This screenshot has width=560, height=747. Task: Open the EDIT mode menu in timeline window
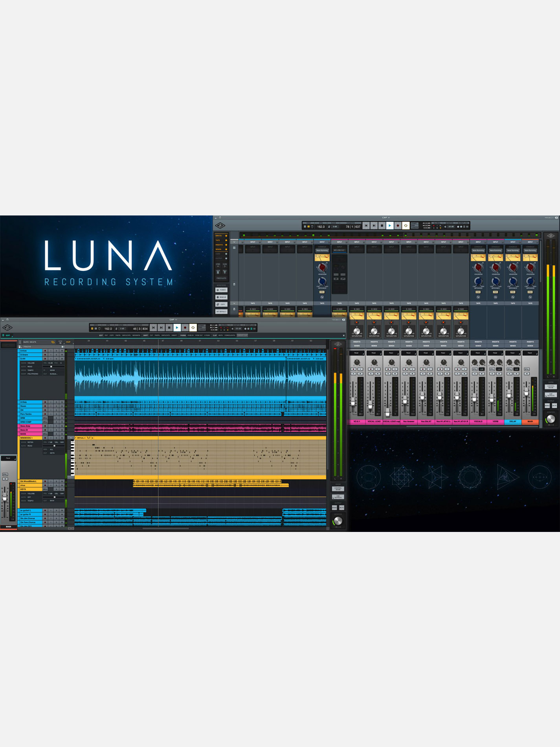[x=7, y=335]
